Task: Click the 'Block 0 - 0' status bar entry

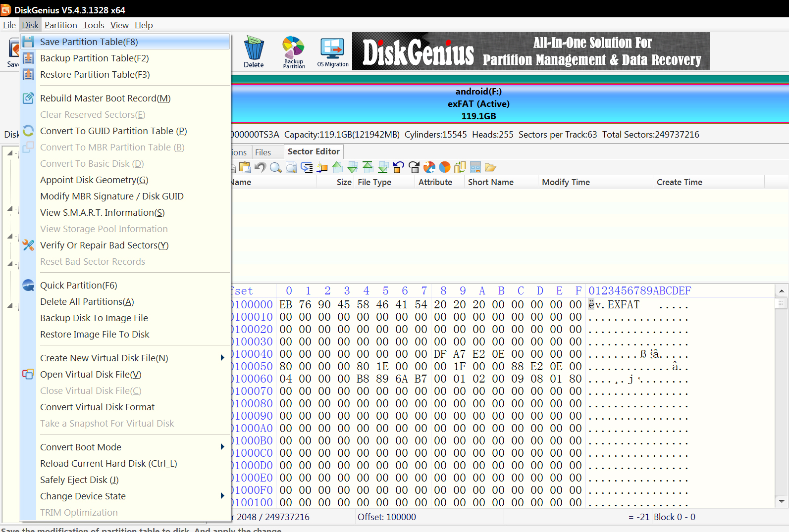Action: [x=675, y=517]
